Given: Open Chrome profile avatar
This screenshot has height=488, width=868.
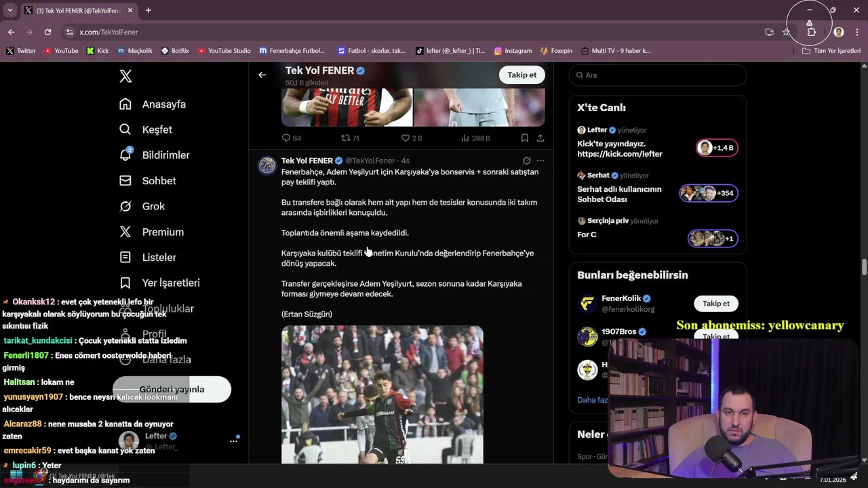Looking at the screenshot, I should tap(839, 32).
